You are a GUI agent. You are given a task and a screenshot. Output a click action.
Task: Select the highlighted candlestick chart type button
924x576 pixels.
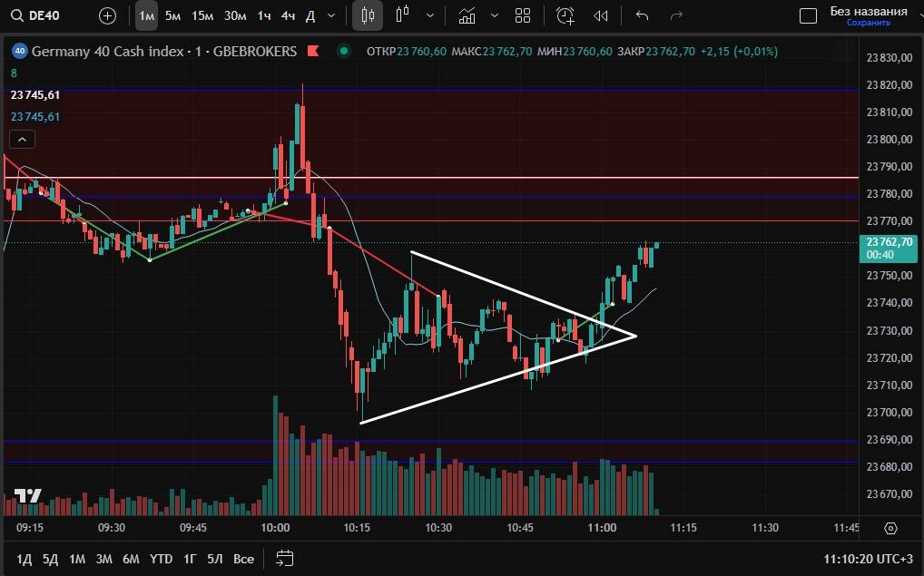tap(368, 15)
